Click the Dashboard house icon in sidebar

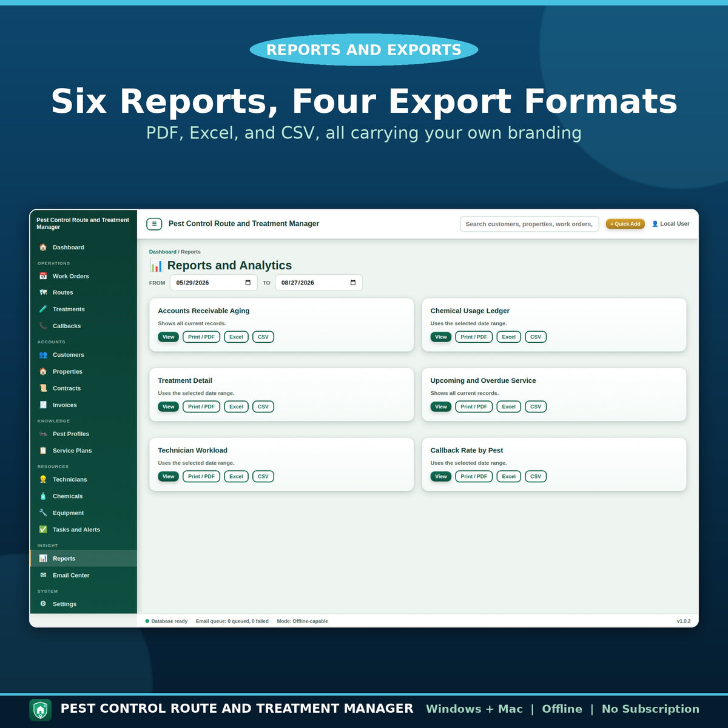pyautogui.click(x=43, y=248)
